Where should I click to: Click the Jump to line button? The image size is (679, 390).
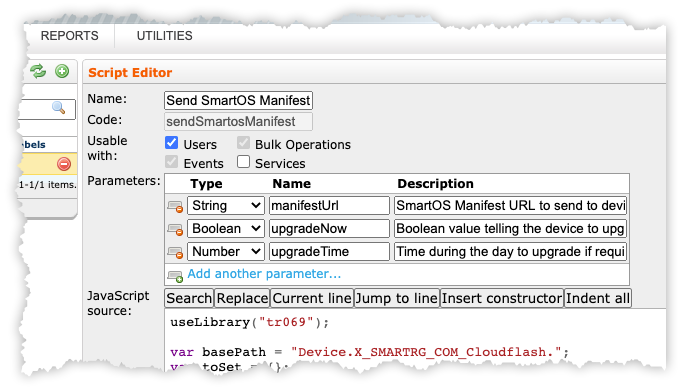(397, 298)
